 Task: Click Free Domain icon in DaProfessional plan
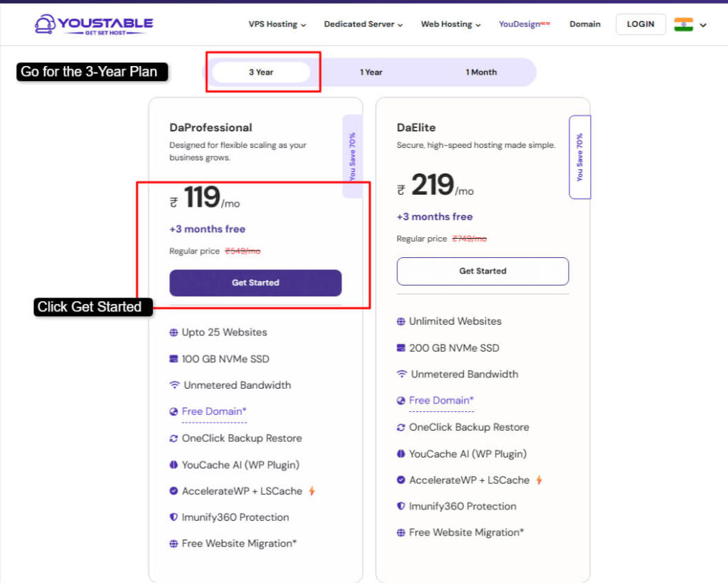(173, 411)
